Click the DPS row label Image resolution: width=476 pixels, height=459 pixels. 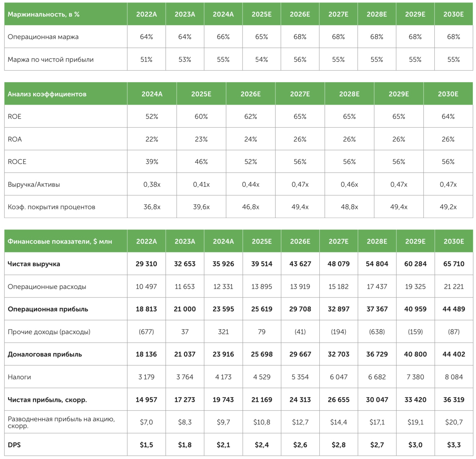click(14, 445)
